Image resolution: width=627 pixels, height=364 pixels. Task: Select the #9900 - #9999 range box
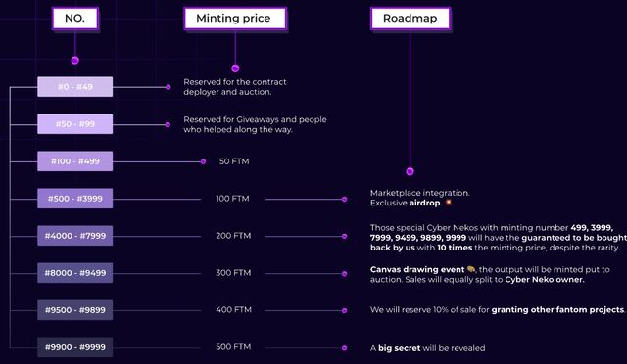(75, 347)
